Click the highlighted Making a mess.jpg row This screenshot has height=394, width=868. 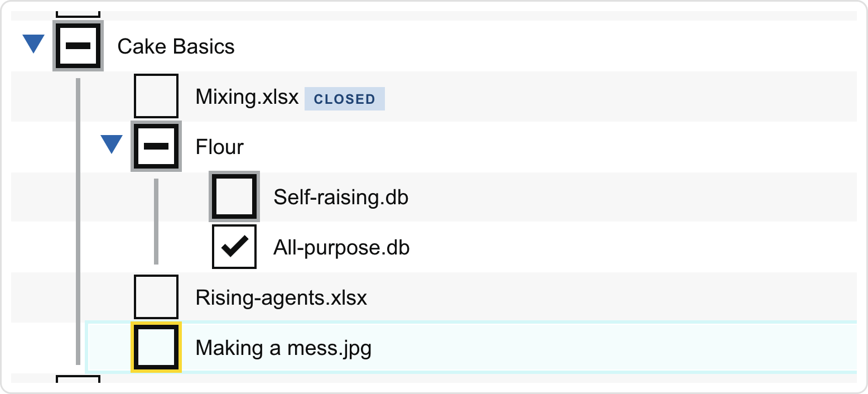tap(471, 347)
